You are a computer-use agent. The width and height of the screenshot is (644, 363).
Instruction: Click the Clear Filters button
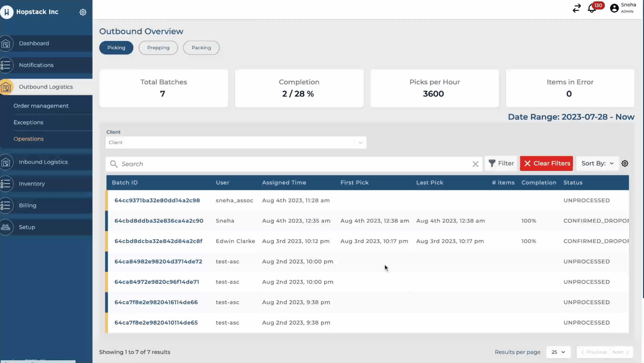546,163
